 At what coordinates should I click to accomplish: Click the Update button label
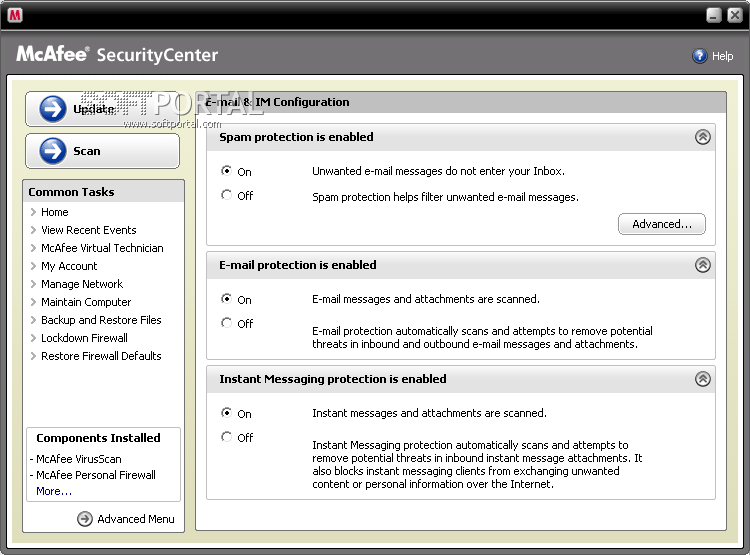point(94,109)
